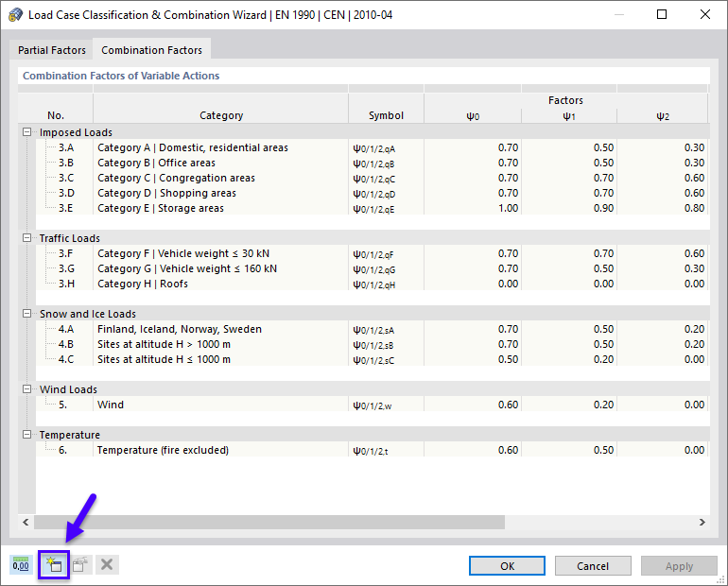Click the ψ2 column header

click(663, 116)
